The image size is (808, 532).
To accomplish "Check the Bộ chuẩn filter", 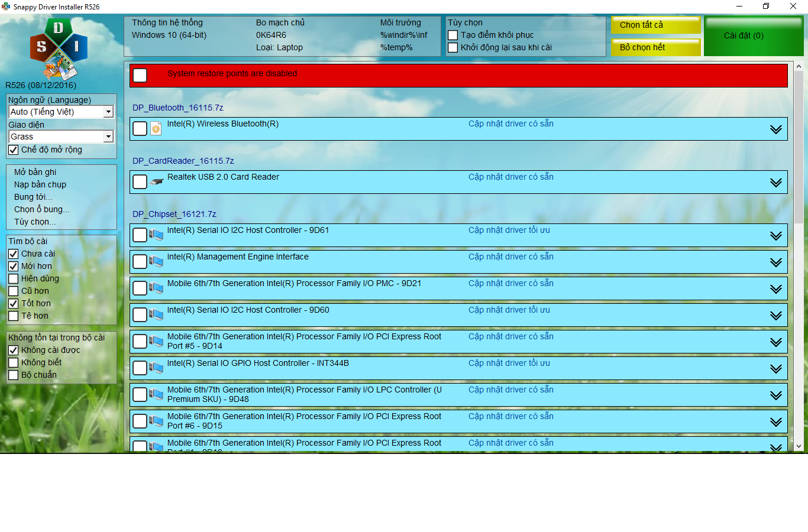I will (x=14, y=375).
